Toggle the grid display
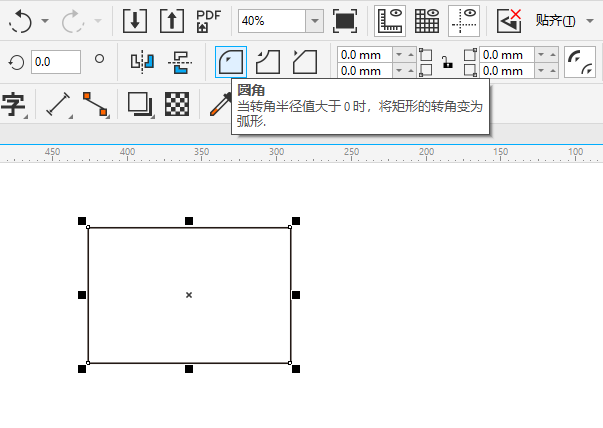603x428 pixels. coord(427,20)
